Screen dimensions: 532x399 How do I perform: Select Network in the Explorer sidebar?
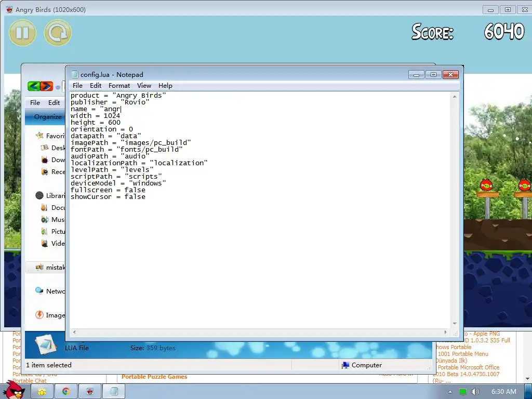coord(50,291)
